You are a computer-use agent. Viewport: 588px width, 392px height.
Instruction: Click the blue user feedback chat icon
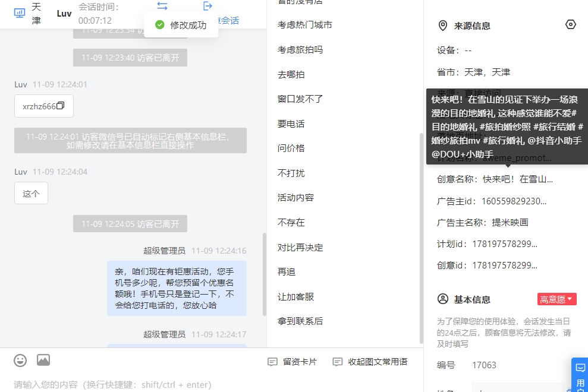580,368
